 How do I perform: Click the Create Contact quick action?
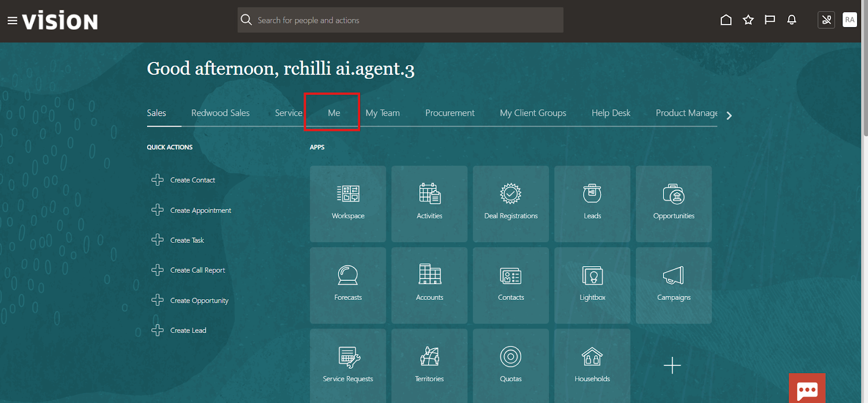(192, 180)
